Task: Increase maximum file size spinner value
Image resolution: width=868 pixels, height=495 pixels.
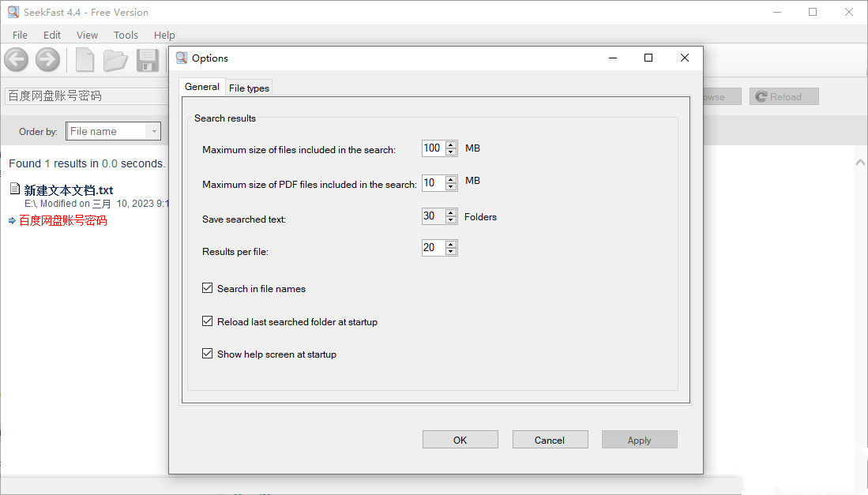Action: 451,144
